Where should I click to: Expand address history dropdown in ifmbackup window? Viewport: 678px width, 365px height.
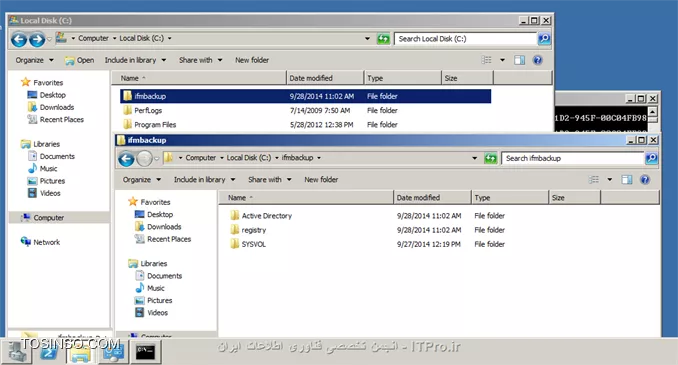[475, 158]
